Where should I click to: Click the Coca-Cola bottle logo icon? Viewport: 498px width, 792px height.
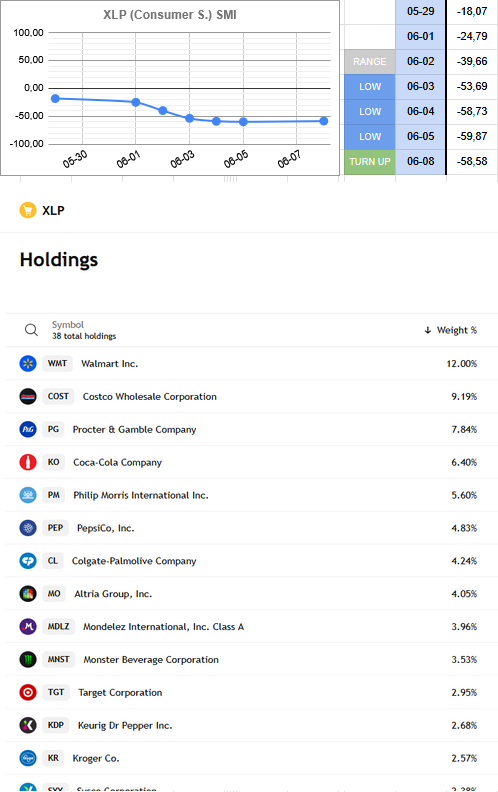pyautogui.click(x=28, y=462)
